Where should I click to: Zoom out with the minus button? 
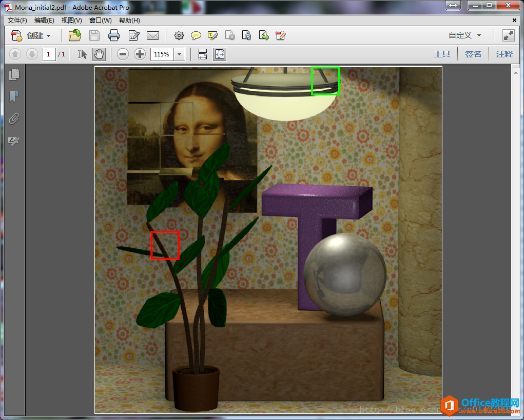click(123, 54)
